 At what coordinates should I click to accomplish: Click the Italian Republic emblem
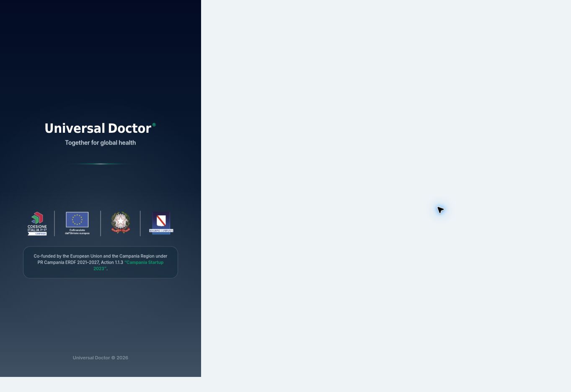pos(121,223)
